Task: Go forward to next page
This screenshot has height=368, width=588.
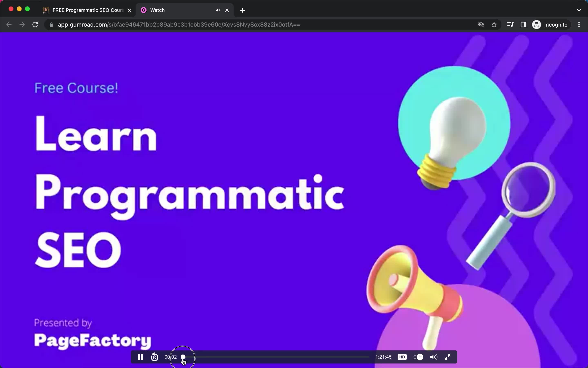Action: [22, 25]
